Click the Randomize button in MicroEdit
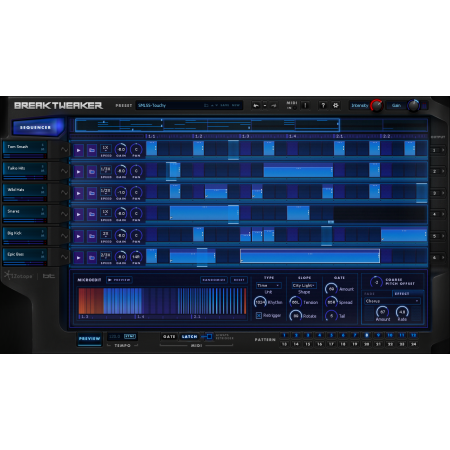The image size is (450, 450). (214, 280)
